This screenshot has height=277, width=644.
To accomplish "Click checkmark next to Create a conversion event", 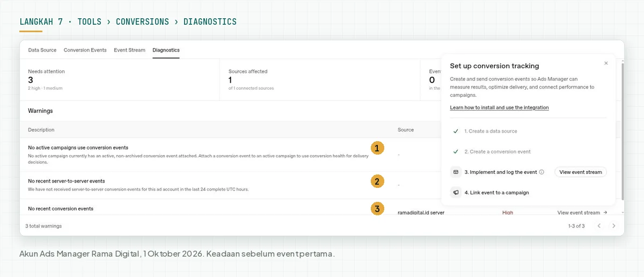I will point(456,151).
